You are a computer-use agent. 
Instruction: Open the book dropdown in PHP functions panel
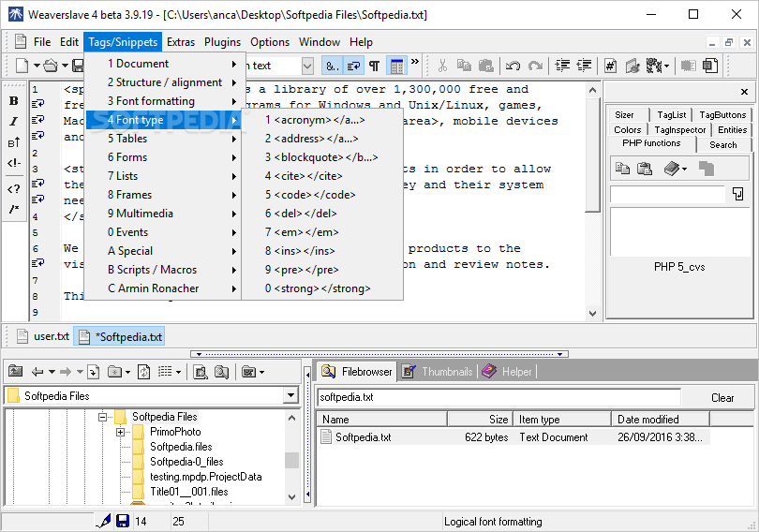click(x=684, y=169)
